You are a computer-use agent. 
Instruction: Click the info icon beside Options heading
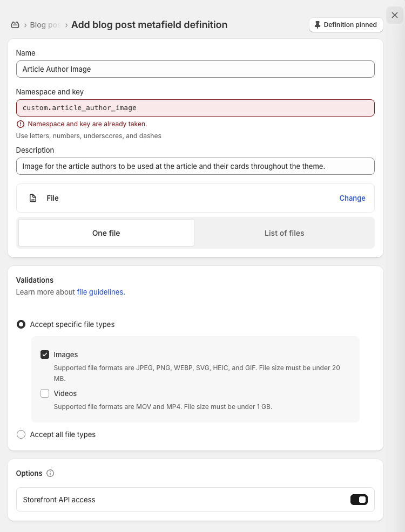[50, 473]
